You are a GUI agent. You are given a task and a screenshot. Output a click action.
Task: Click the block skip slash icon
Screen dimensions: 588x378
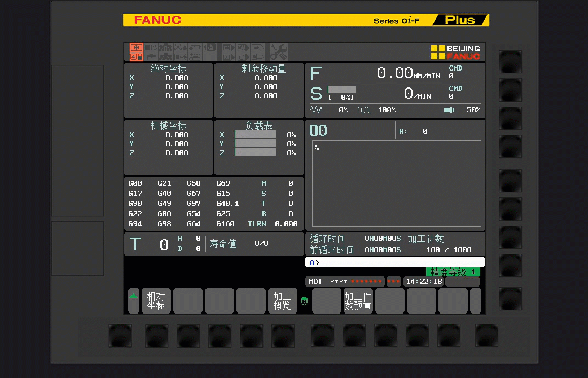tap(229, 56)
